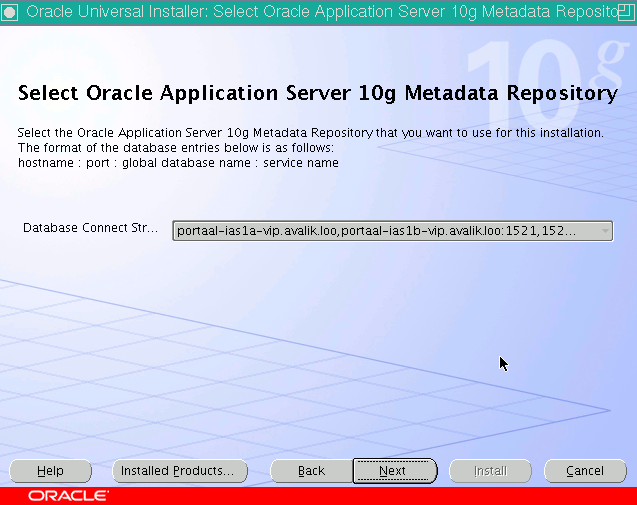The image size is (637, 505).
Task: Click the text 'hostname : port : global database name : service name'
Action: [178, 163]
